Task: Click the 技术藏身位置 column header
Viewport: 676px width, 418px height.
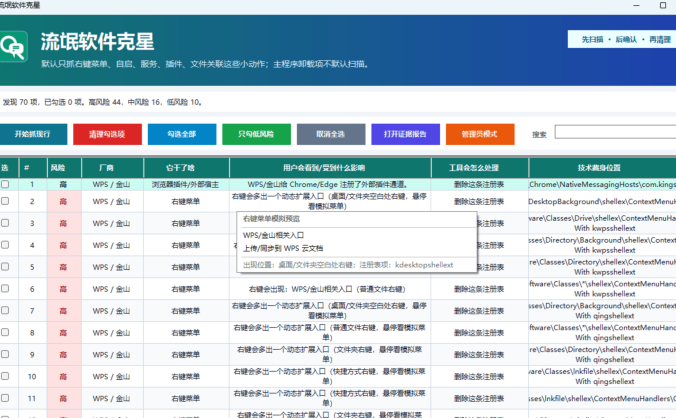Action: [x=602, y=168]
